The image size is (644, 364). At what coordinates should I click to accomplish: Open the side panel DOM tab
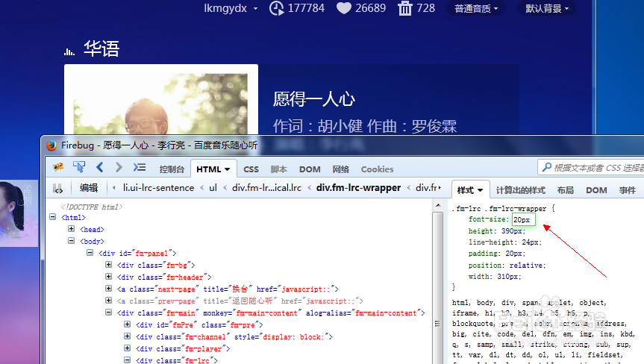(x=596, y=190)
